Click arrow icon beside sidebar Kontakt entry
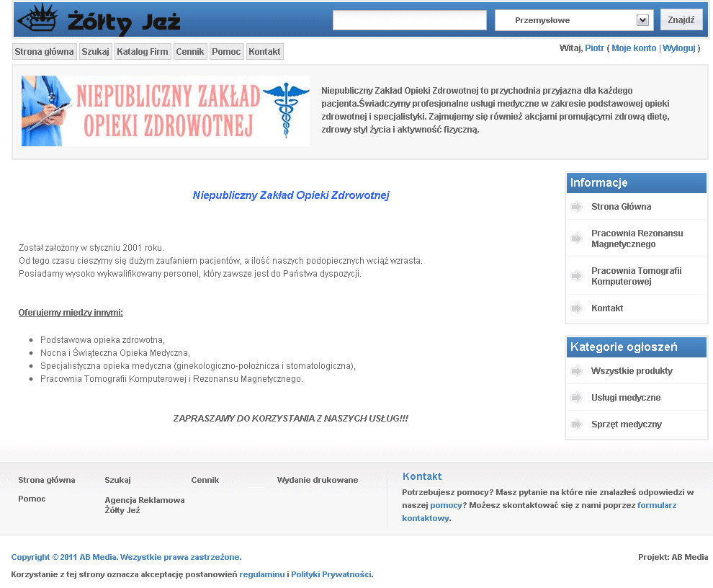The height and width of the screenshot is (588, 713). [576, 308]
